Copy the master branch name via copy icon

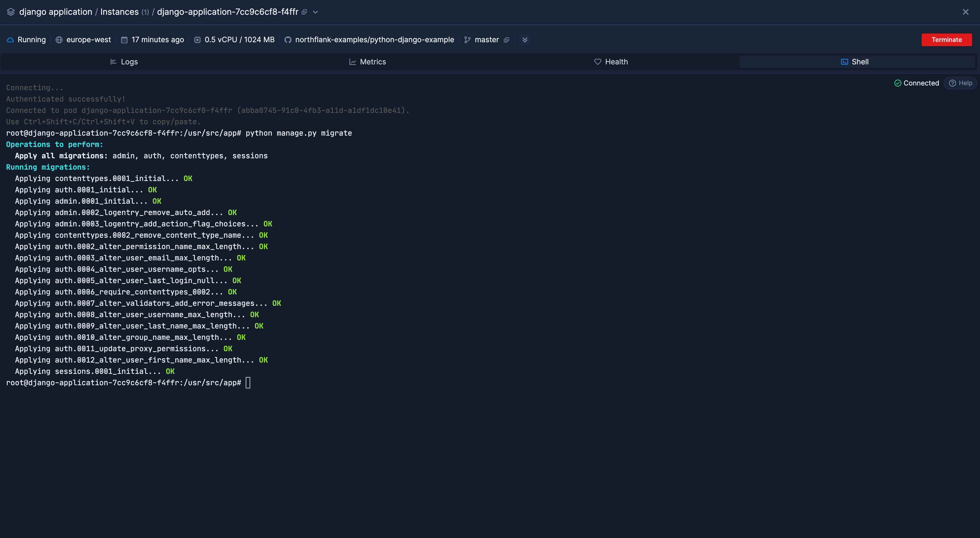tap(507, 40)
